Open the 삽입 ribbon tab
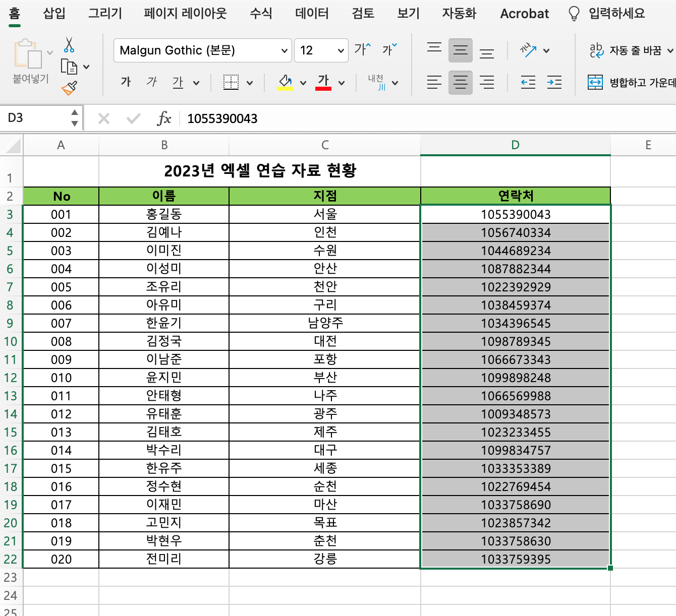 [54, 14]
